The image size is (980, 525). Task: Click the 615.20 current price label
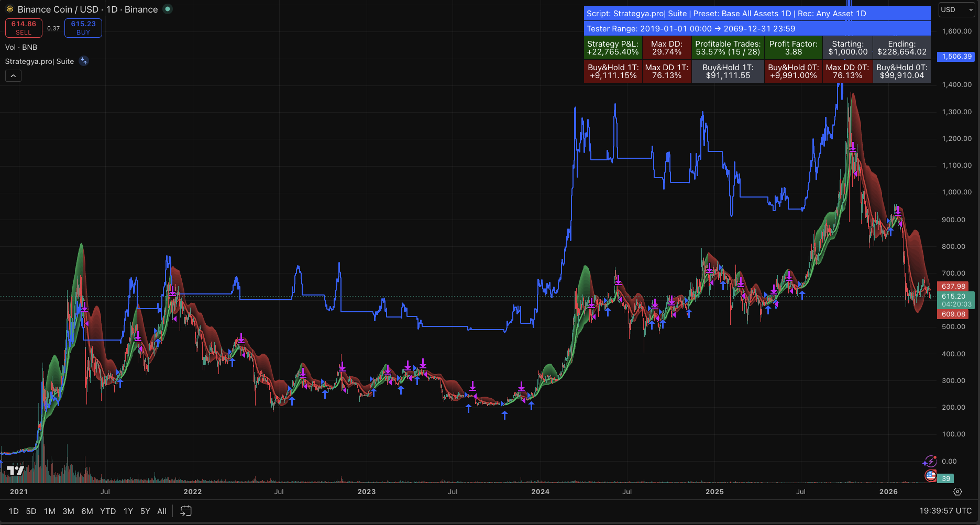956,300
